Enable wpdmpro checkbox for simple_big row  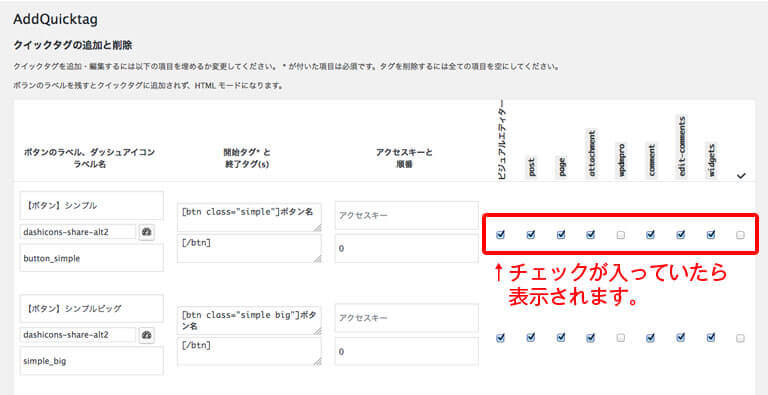click(621, 338)
